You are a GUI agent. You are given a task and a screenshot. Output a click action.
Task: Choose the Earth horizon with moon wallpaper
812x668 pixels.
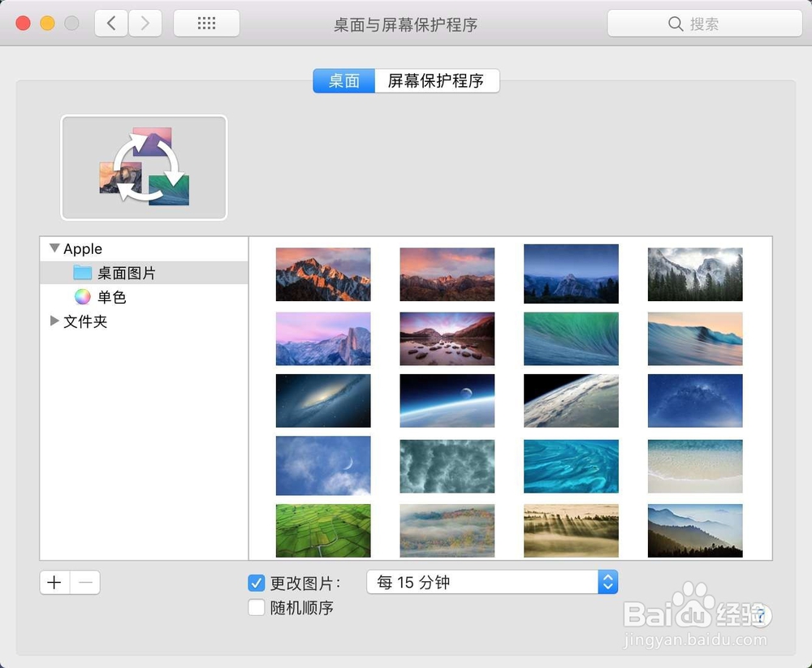click(x=447, y=401)
